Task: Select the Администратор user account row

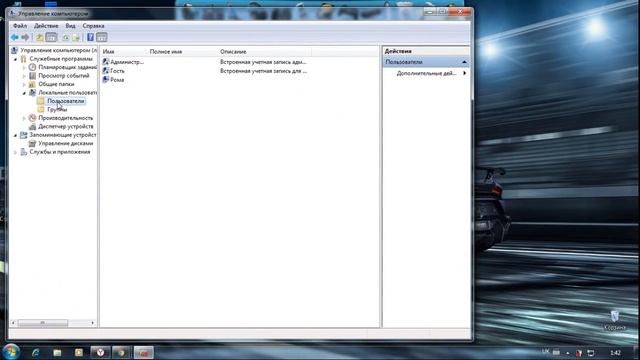Action: click(123, 62)
